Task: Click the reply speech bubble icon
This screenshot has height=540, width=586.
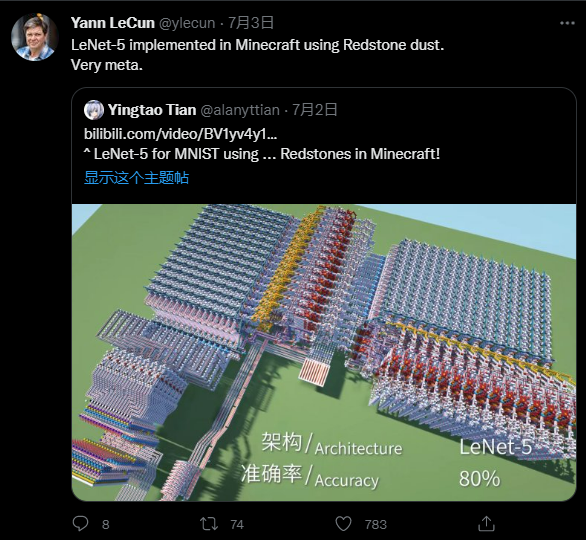Action: click(80, 524)
